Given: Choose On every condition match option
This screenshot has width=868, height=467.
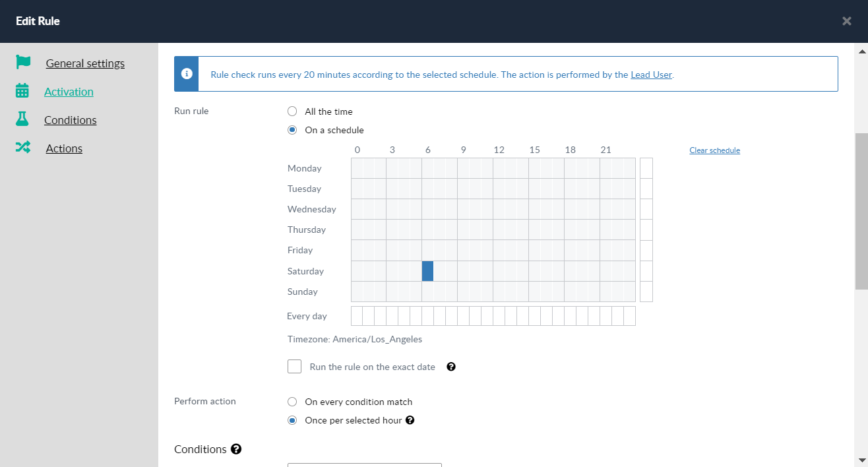Looking at the screenshot, I should pos(292,402).
